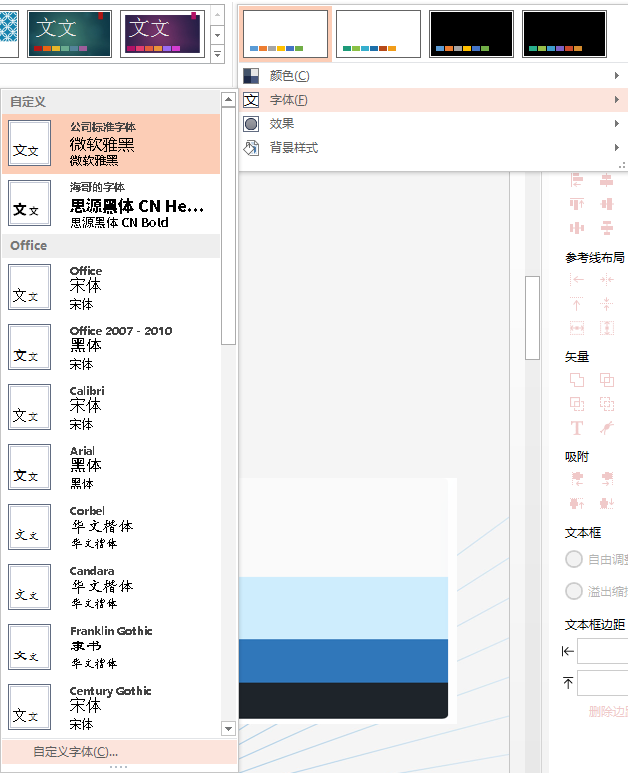Click the T text-to-vector icon
628x773 pixels.
577,428
